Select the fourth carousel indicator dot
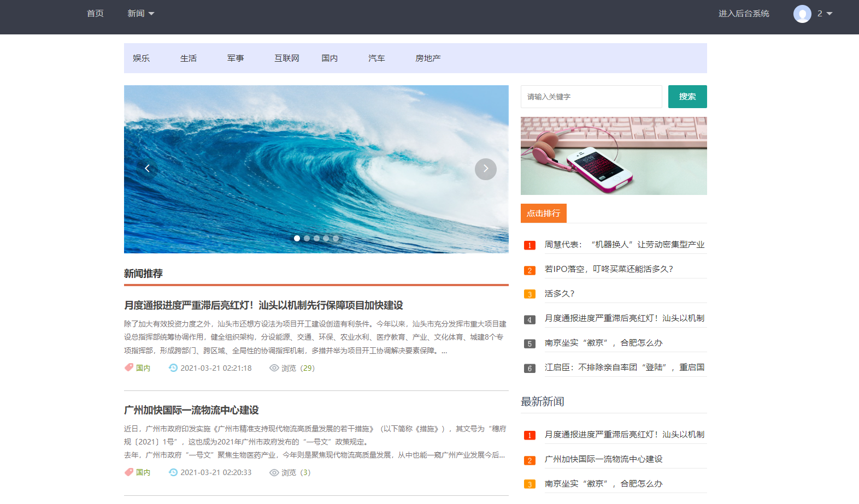 [x=326, y=238]
